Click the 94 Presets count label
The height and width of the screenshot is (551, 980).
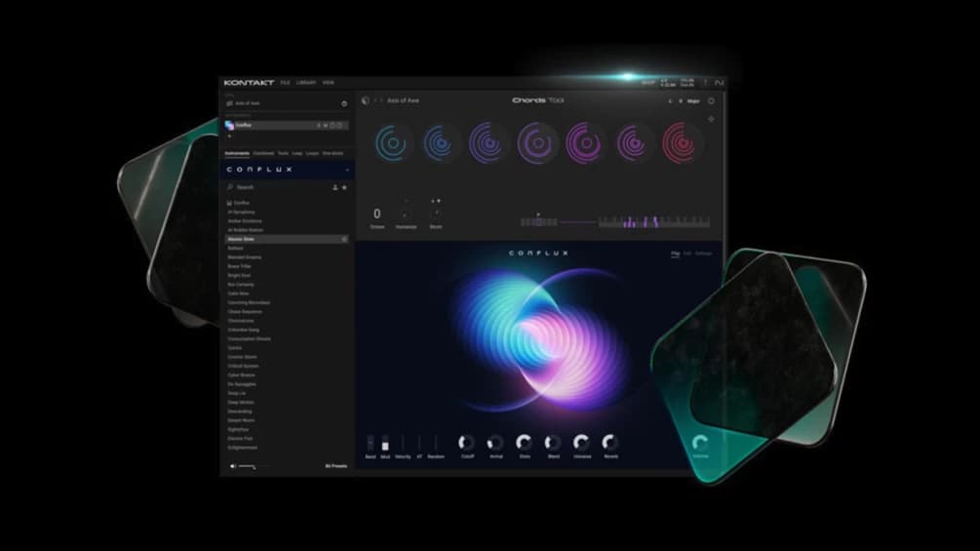[x=336, y=466]
